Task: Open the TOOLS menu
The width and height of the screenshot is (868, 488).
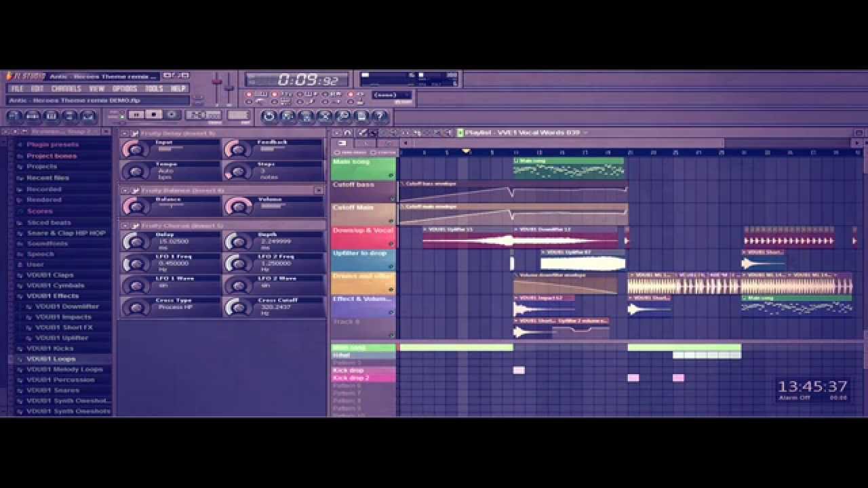Action: pyautogui.click(x=154, y=89)
